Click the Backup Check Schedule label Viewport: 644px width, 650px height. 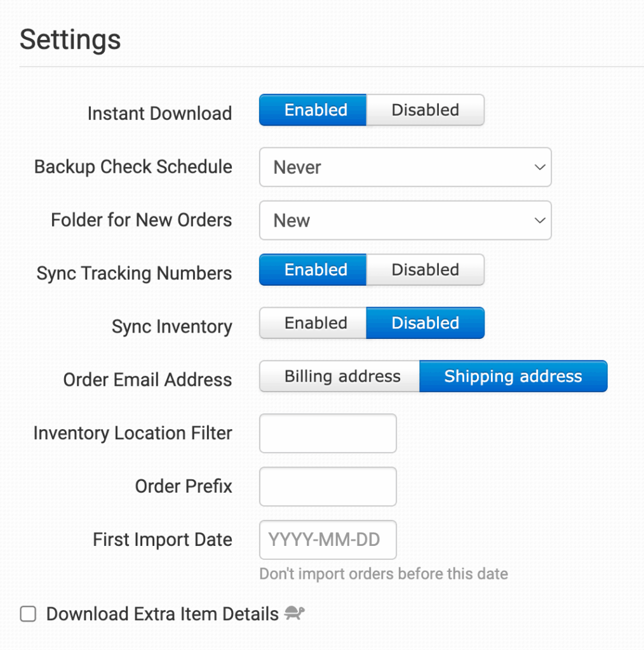(133, 167)
